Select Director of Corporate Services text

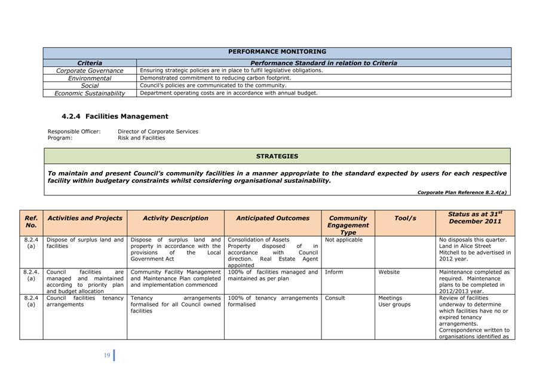click(x=158, y=131)
